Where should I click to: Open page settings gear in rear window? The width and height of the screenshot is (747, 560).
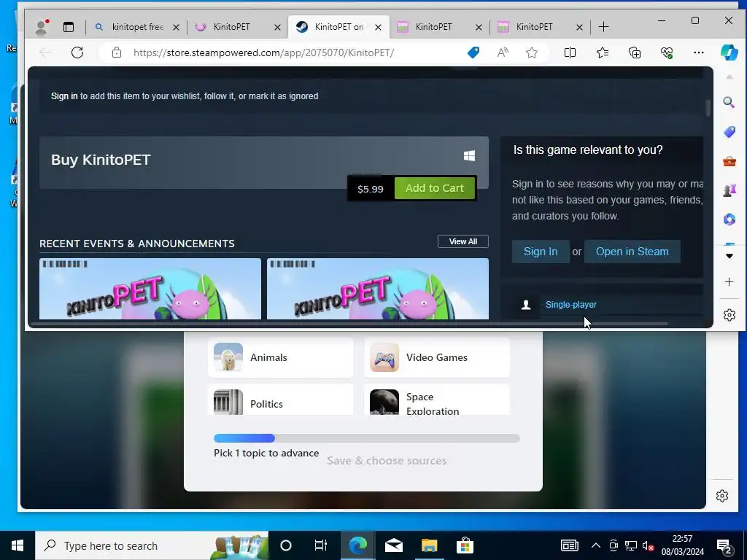(x=722, y=496)
